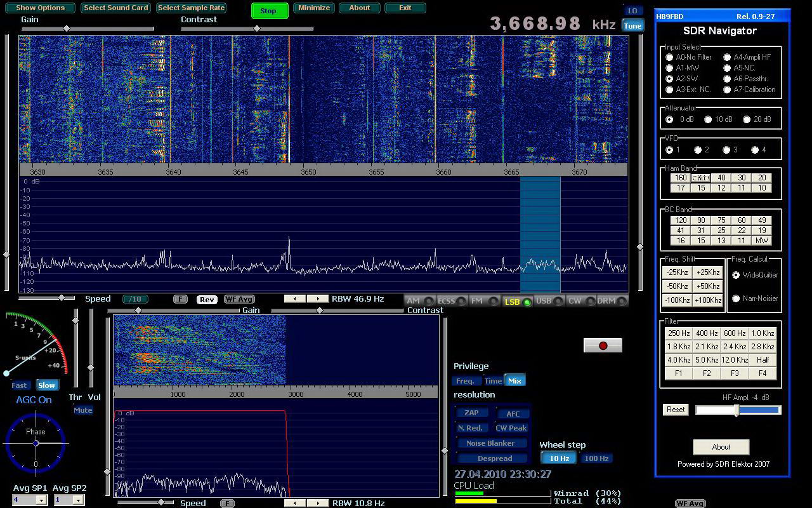
Task: Shift frequency by +25Khz
Action: pos(708,272)
